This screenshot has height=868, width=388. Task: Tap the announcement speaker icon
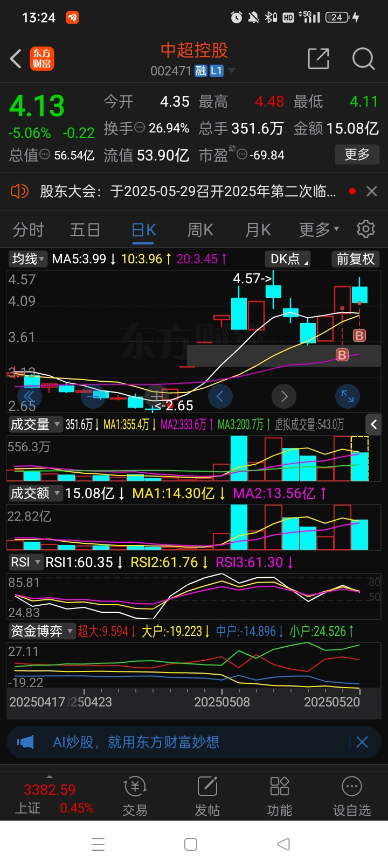click(19, 191)
